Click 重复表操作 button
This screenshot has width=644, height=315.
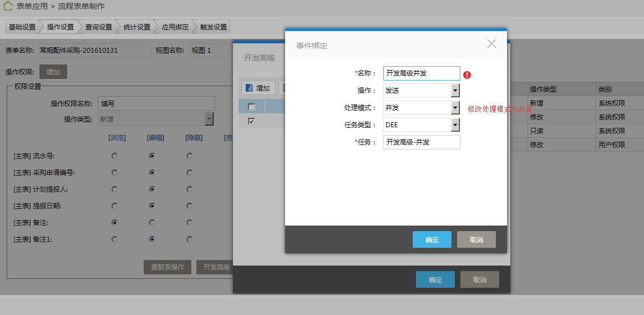coord(168,267)
